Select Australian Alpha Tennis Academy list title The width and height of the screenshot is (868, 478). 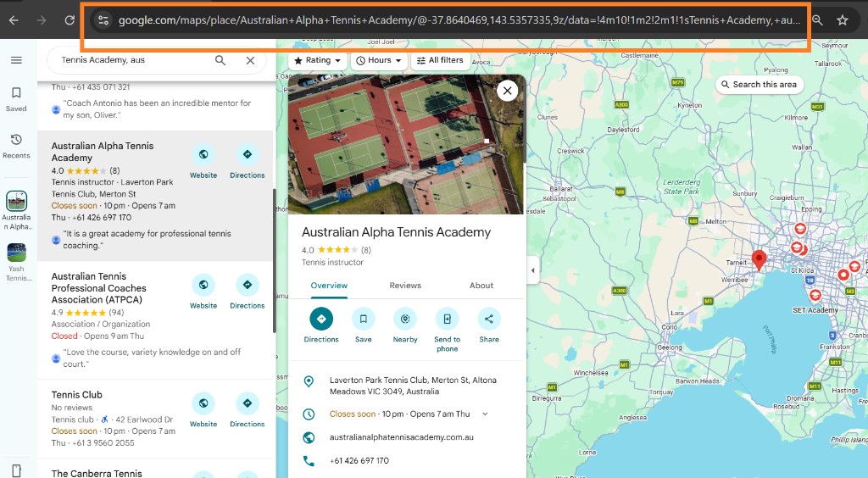pos(103,152)
